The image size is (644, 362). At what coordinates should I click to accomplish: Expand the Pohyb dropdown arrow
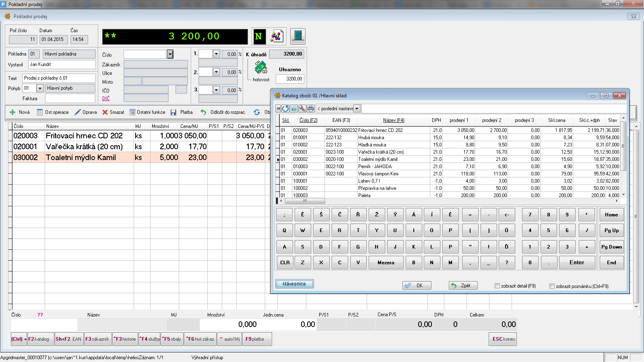40,88
